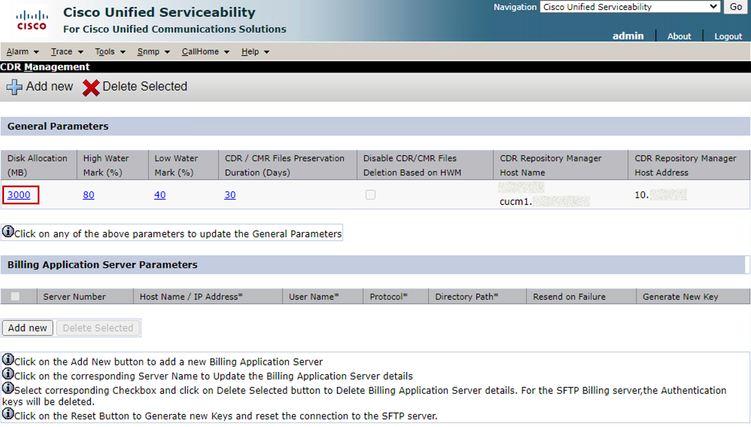Click the CDR Management title bar text

coord(45,67)
